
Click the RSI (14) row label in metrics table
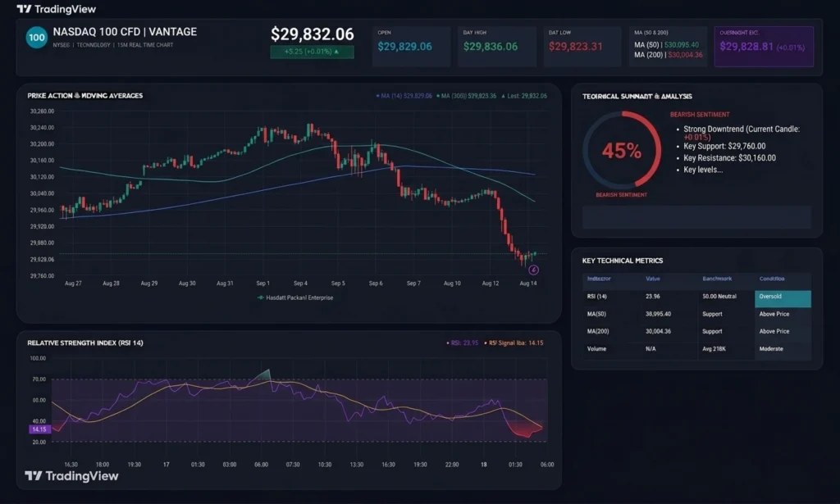coord(597,297)
